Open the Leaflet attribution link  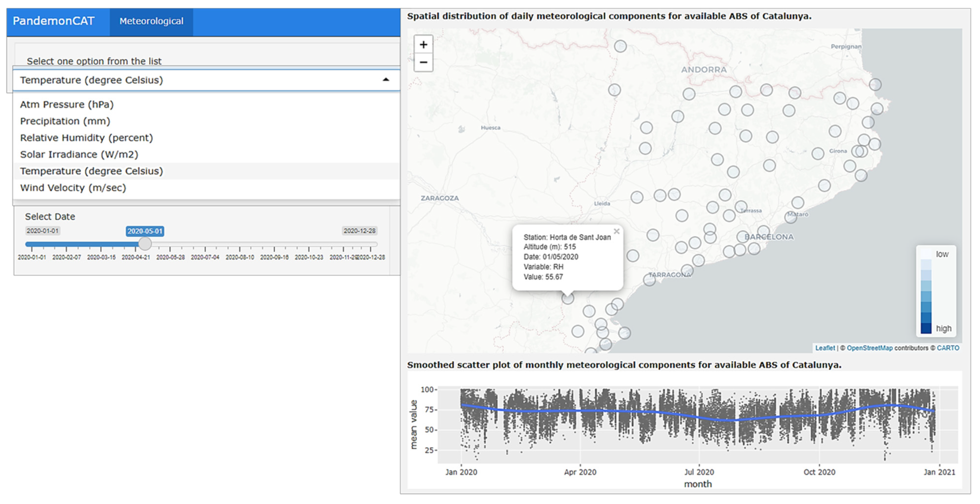[825, 348]
